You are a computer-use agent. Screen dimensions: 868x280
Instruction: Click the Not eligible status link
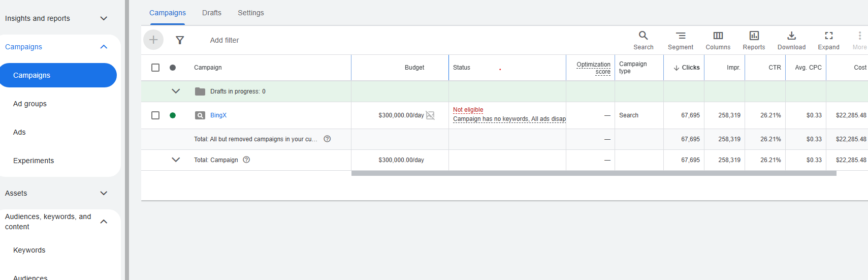[x=468, y=110]
